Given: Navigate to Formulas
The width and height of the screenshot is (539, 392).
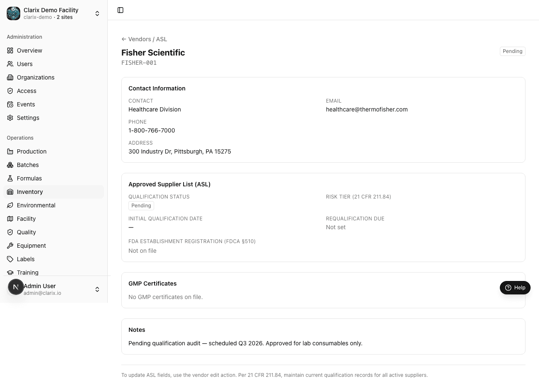Looking at the screenshot, I should [53, 178].
